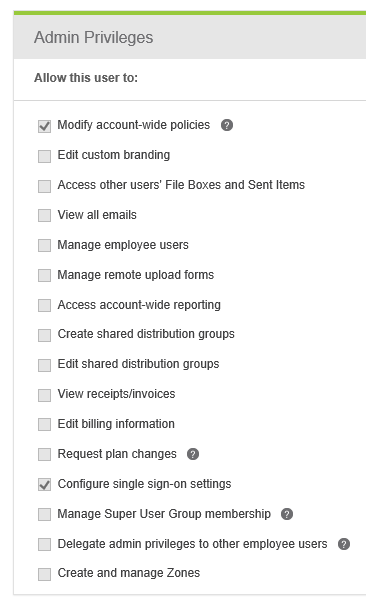Check Edit shared distribution groups
366x604 pixels.
coord(44,365)
